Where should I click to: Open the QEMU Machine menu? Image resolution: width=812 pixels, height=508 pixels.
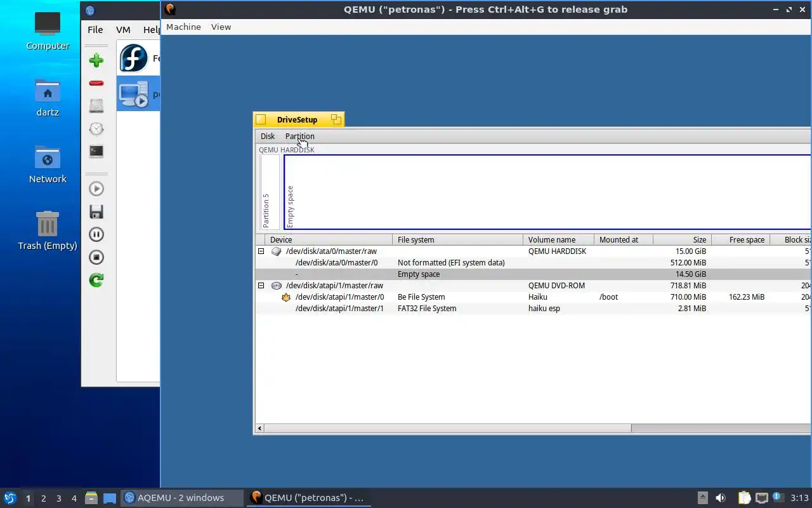(x=183, y=27)
